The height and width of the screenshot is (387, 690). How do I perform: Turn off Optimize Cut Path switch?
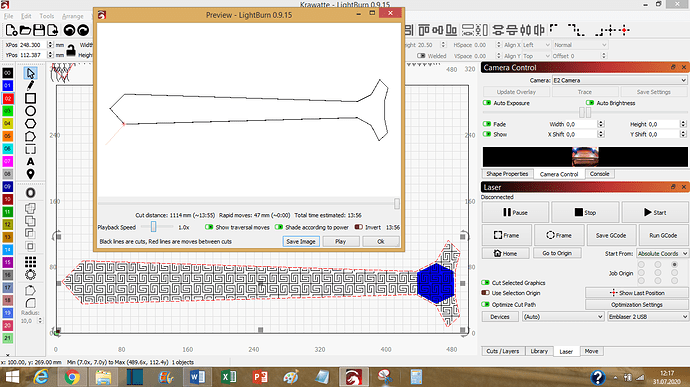click(485, 304)
